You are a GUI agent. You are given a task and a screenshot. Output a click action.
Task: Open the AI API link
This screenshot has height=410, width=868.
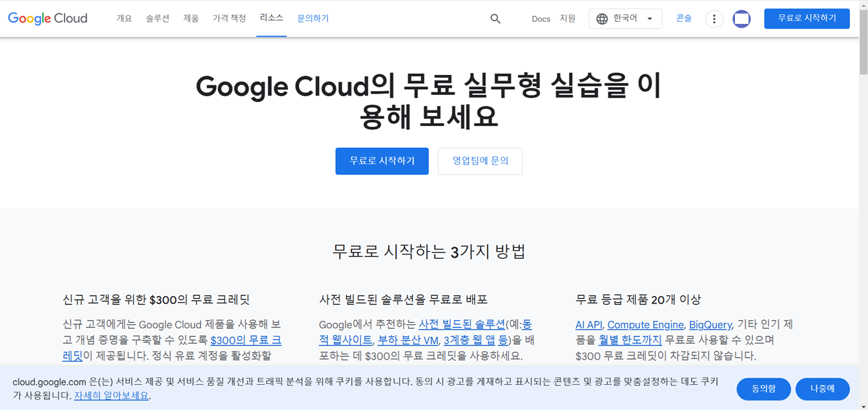point(588,325)
